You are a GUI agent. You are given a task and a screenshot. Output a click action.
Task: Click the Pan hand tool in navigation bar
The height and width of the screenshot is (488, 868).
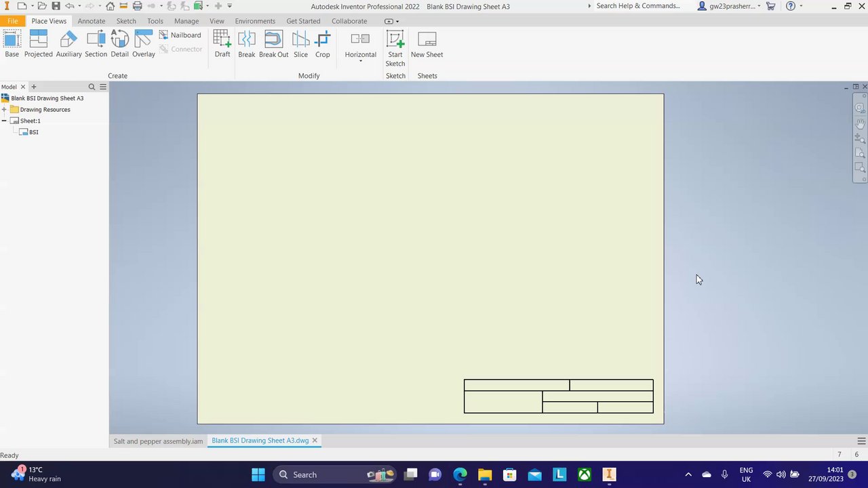click(x=860, y=123)
